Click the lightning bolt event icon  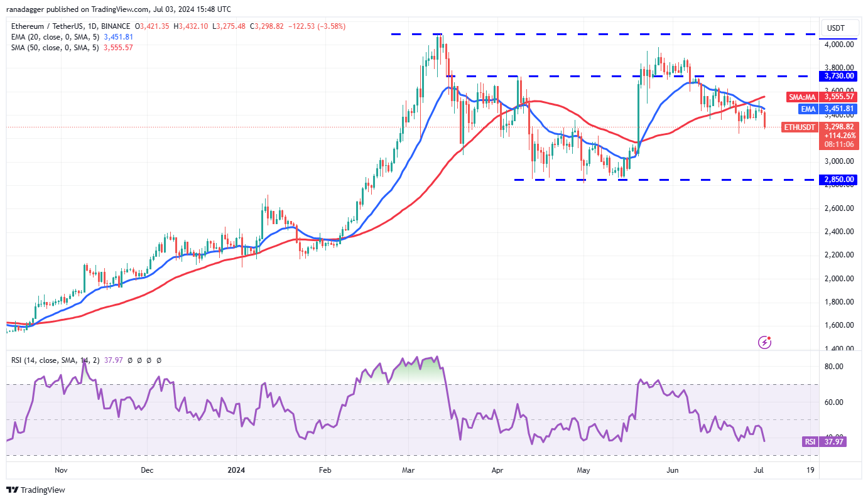click(765, 342)
